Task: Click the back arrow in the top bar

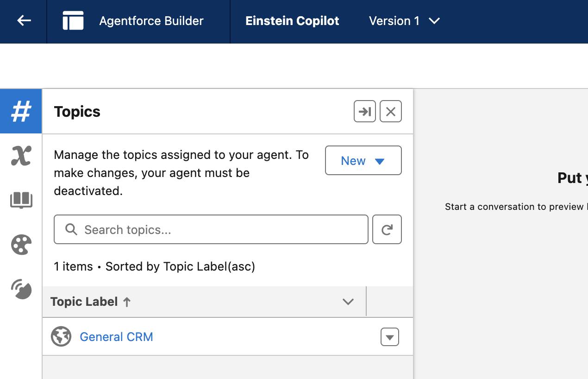Action: click(x=23, y=21)
